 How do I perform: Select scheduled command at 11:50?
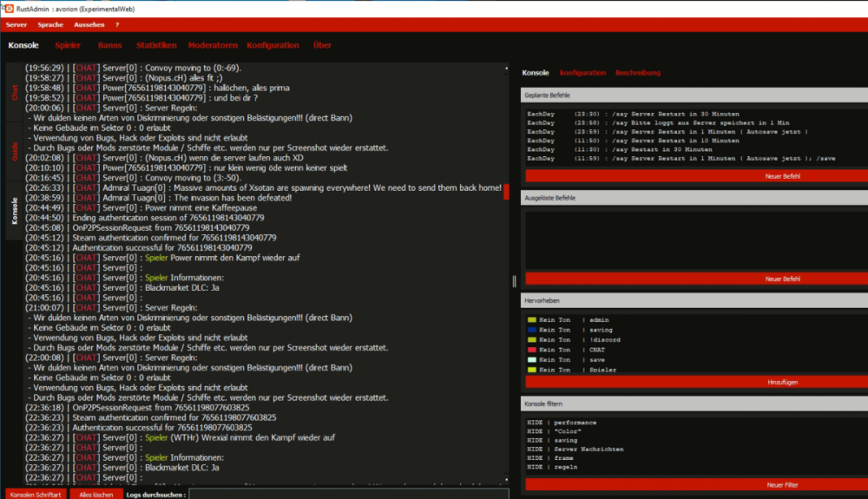[633, 141]
